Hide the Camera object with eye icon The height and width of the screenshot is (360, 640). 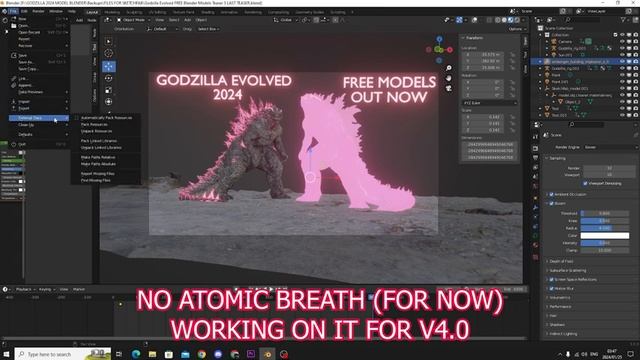tap(622, 41)
